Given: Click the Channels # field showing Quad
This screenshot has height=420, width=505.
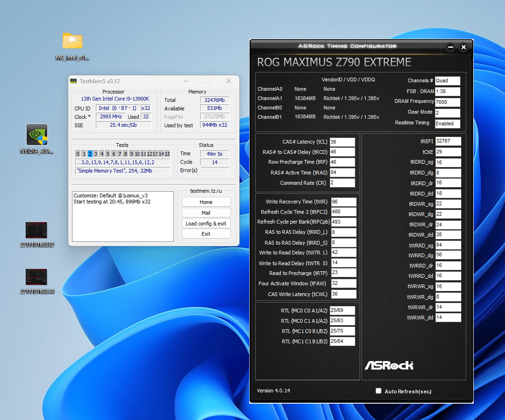Looking at the screenshot, I should coord(447,80).
